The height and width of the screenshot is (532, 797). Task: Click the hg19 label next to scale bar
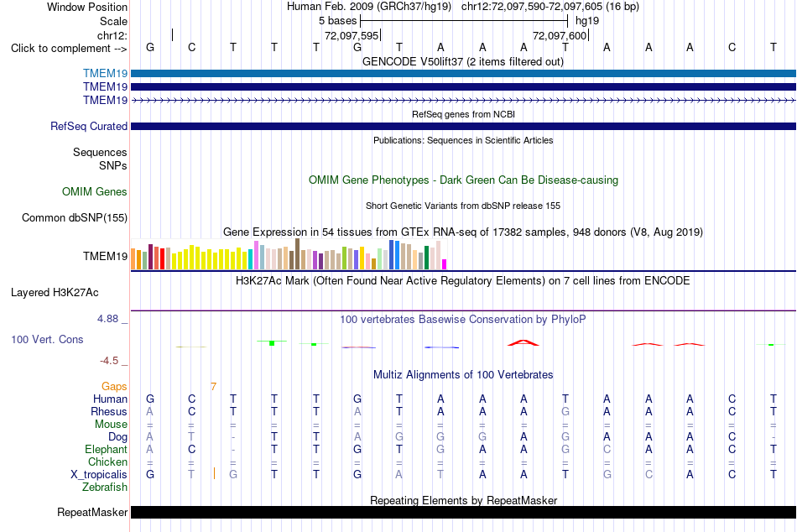[x=587, y=21]
